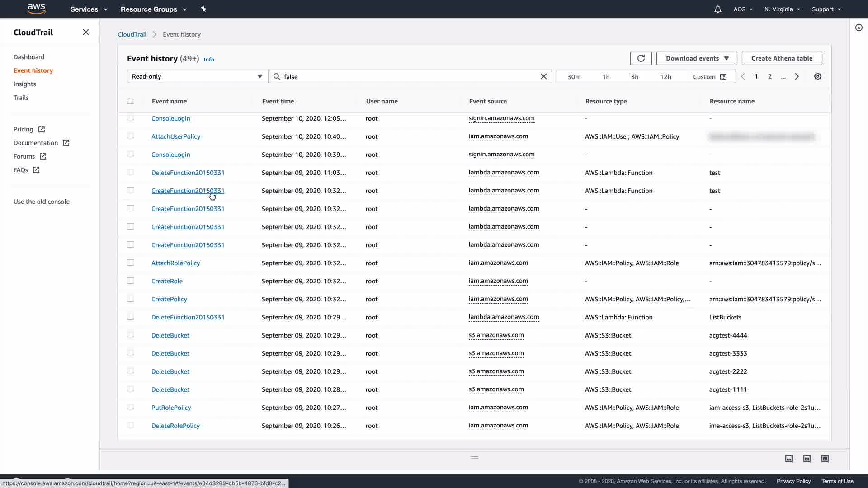The width and height of the screenshot is (868, 488).
Task: Toggle the select-all events checkbox
Action: point(130,101)
